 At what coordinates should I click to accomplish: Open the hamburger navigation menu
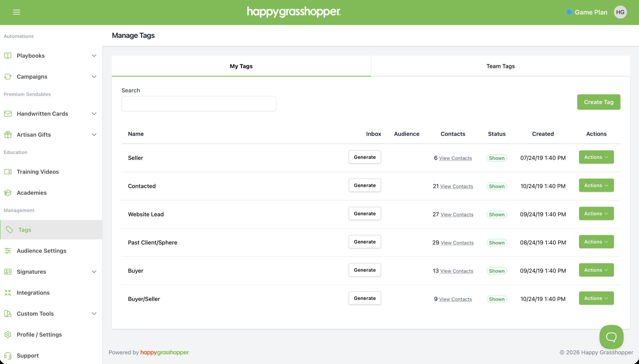(16, 12)
